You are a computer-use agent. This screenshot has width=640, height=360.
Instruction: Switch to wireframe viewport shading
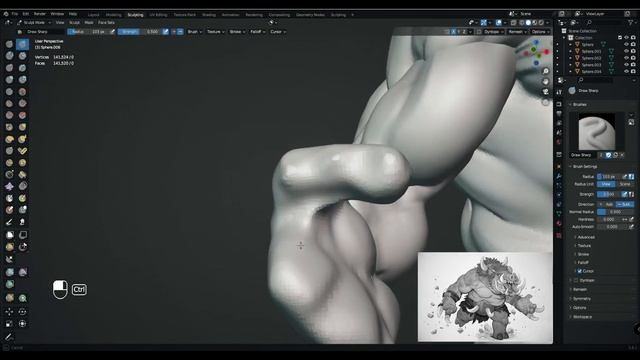(x=522, y=23)
